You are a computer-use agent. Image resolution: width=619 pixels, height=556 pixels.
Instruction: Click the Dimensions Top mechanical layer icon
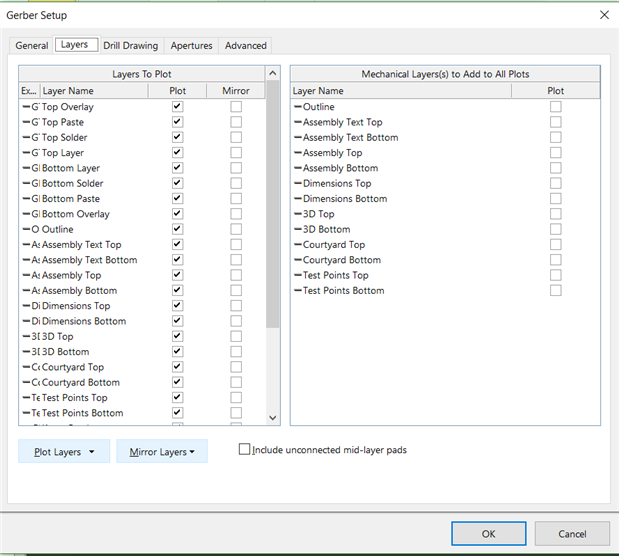coord(297,184)
